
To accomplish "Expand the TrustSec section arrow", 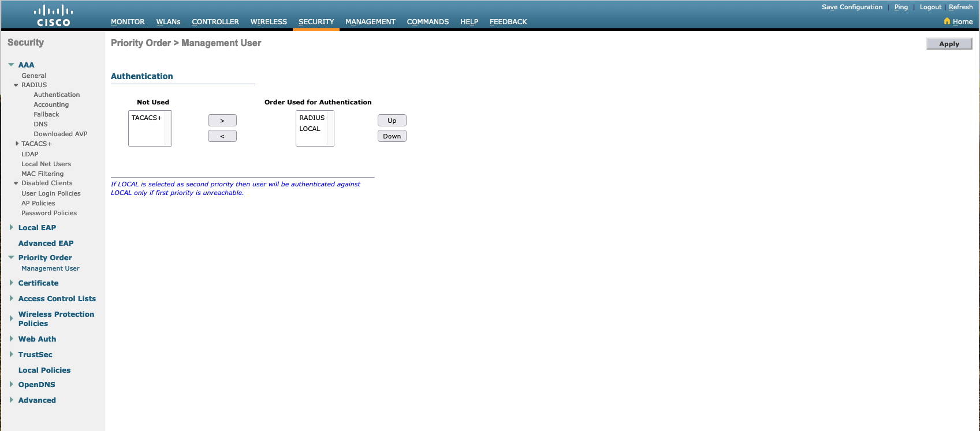I will pyautogui.click(x=11, y=354).
